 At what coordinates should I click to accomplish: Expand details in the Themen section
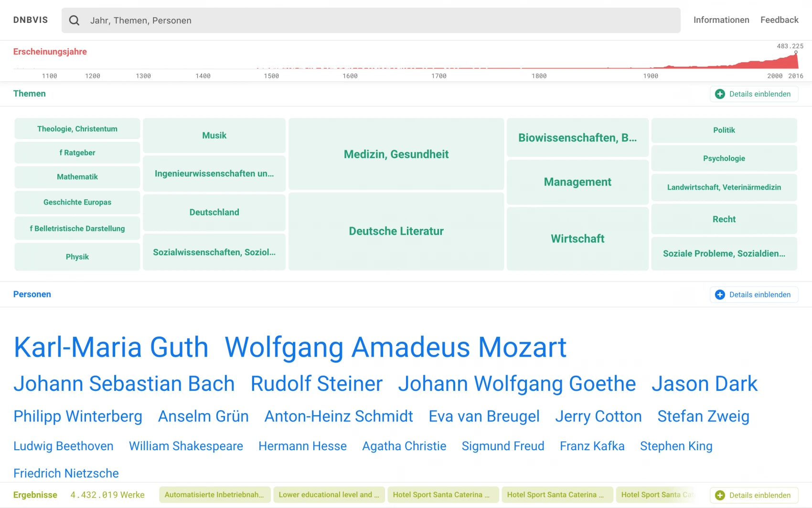(x=754, y=94)
